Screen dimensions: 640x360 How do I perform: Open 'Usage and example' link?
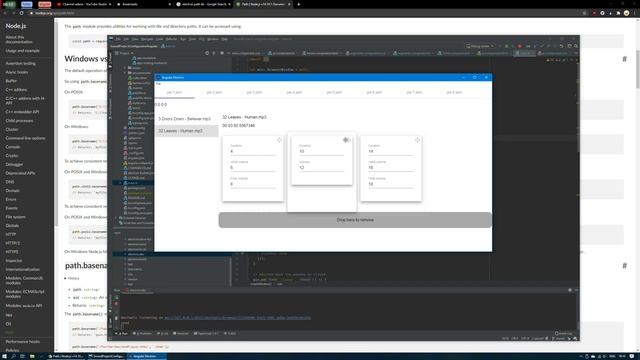pyautogui.click(x=23, y=51)
